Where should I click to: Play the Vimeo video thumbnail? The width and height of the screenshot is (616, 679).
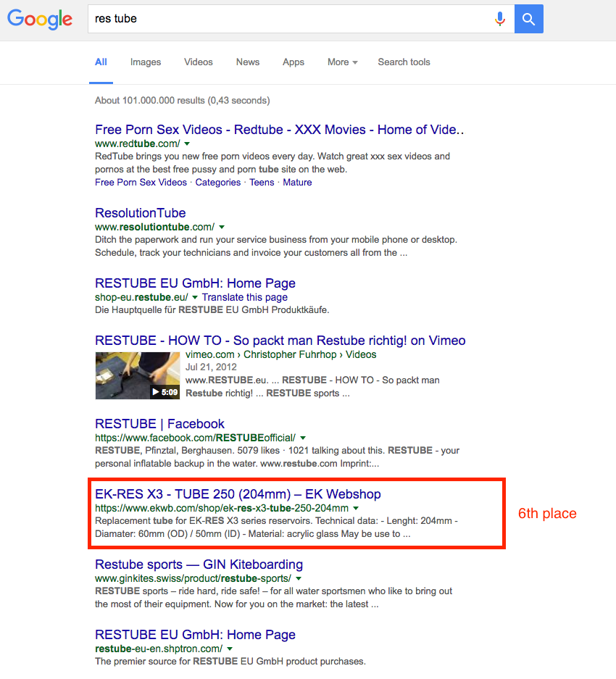point(138,375)
